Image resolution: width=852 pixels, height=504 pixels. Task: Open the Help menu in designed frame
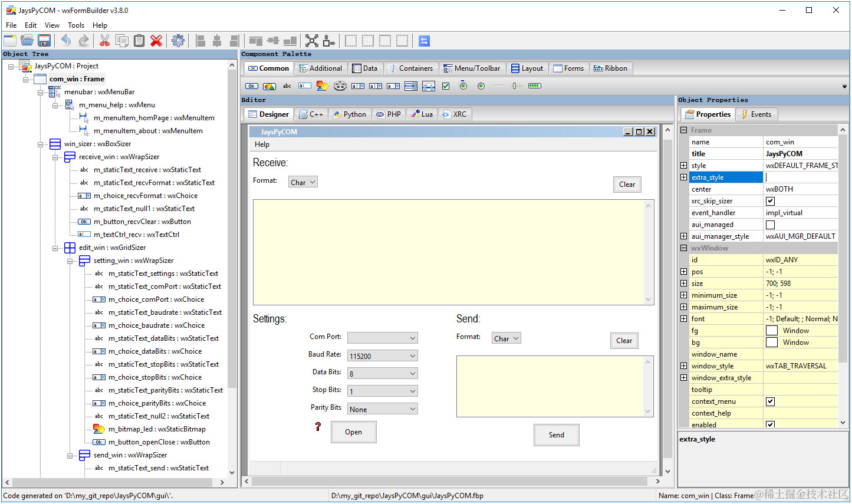[262, 144]
